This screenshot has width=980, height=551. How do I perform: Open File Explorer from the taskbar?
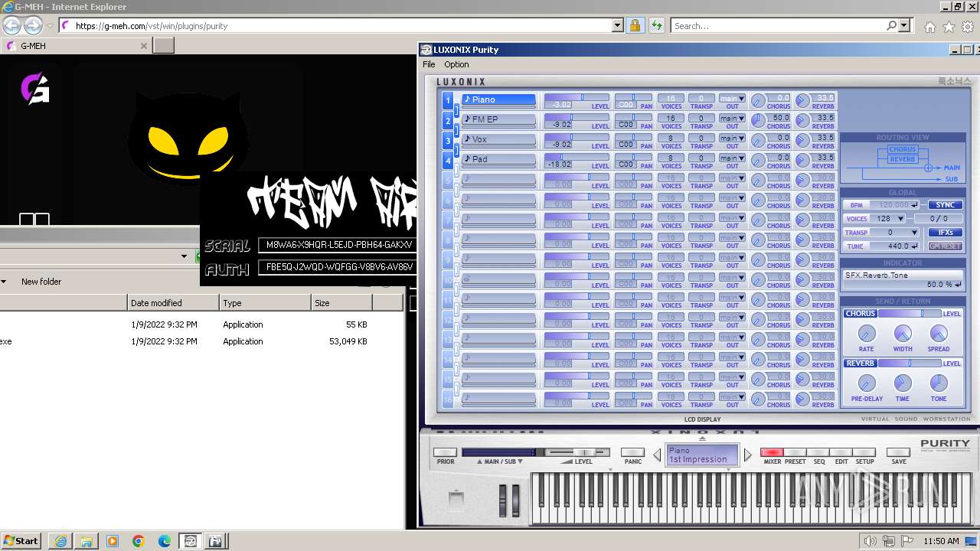(87, 541)
